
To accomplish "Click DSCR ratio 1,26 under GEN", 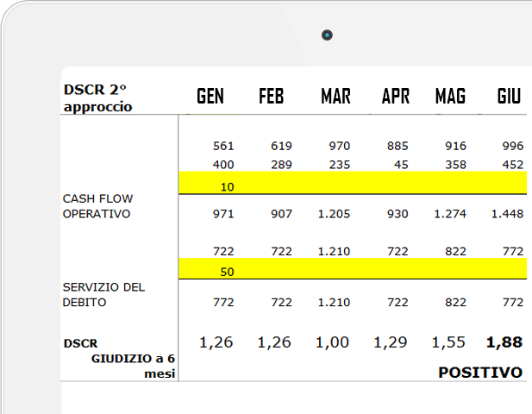I will (x=216, y=342).
